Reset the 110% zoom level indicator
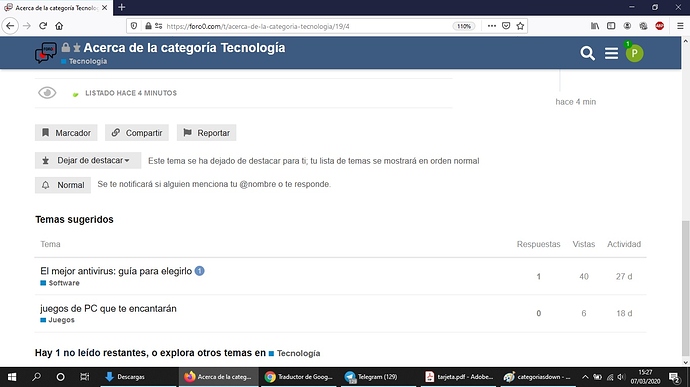The height and width of the screenshot is (387, 690). [x=464, y=26]
